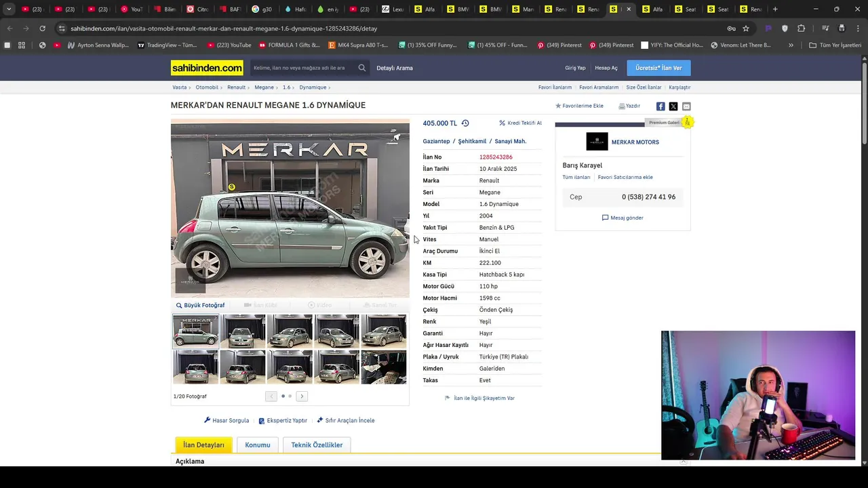Add listing via Favorilerime Ekle
The height and width of the screenshot is (488, 868).
click(579, 106)
